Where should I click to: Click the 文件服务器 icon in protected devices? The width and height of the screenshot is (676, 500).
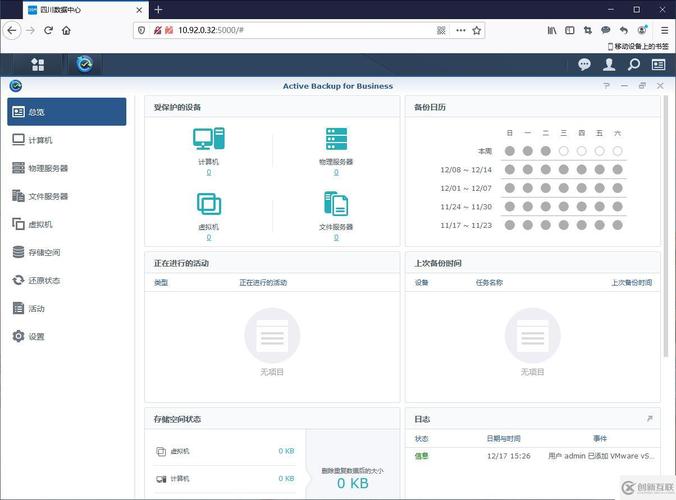[x=336, y=204]
